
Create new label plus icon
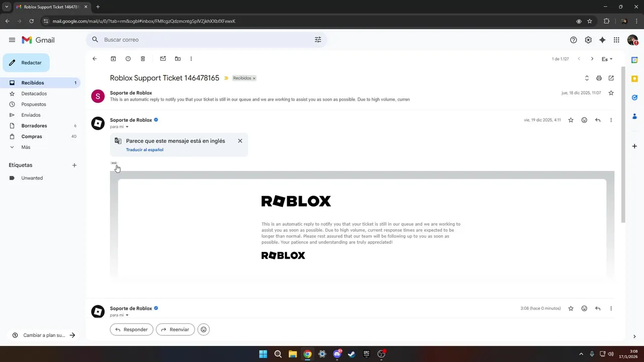(74, 165)
